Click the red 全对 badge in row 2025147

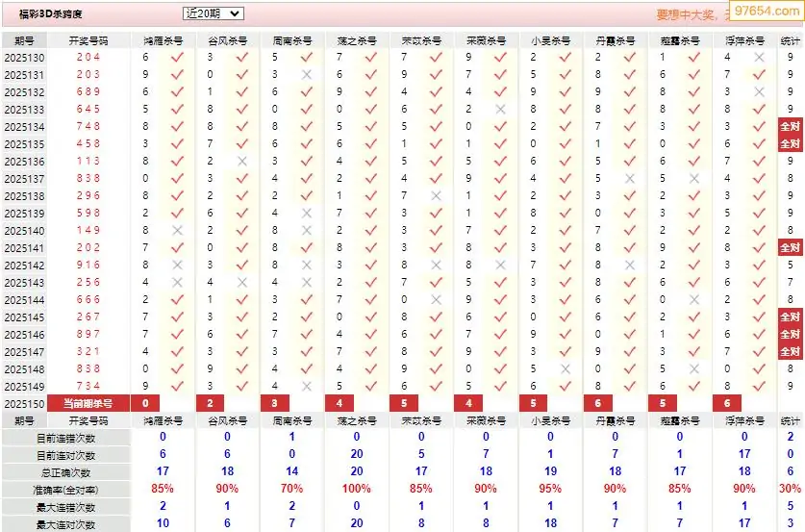click(791, 352)
